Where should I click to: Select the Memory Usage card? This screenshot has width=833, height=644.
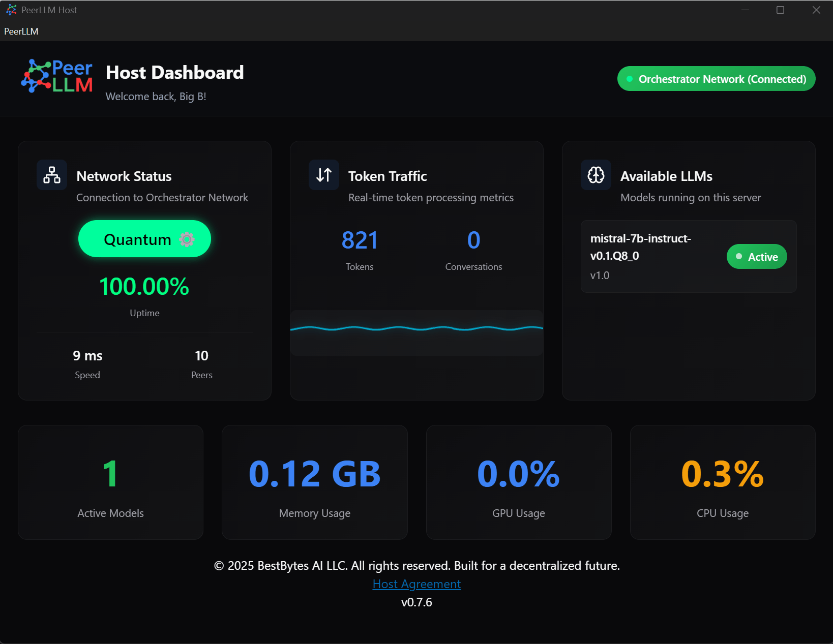click(314, 482)
